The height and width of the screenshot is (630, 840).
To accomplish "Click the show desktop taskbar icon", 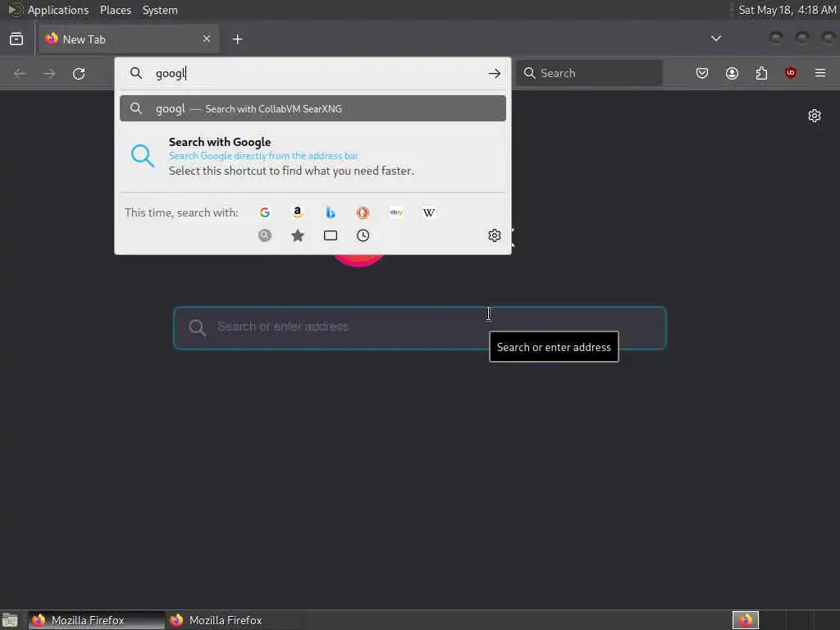I will (x=10, y=620).
